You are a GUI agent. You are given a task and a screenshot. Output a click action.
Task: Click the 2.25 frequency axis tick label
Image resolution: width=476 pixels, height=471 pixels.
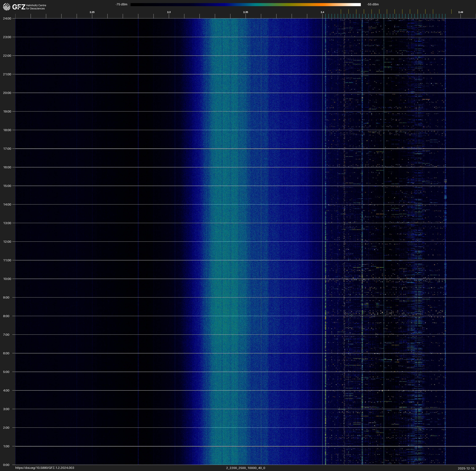tap(92, 12)
